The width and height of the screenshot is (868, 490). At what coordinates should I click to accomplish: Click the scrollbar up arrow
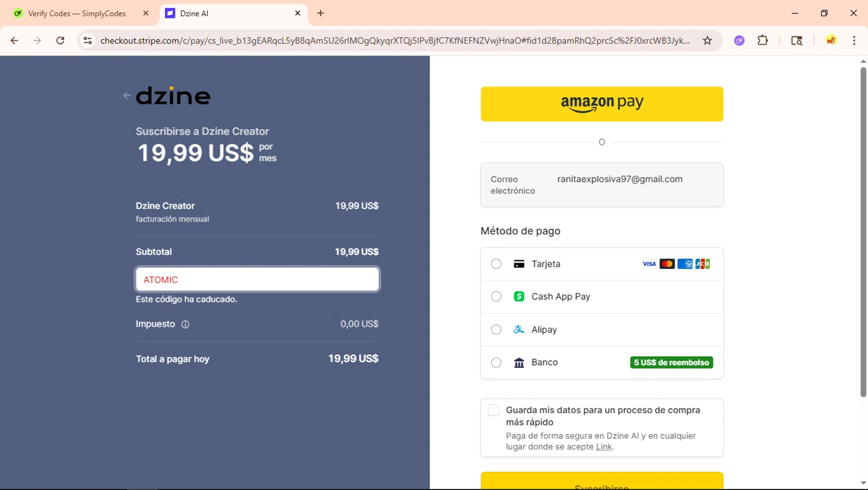[x=863, y=61]
